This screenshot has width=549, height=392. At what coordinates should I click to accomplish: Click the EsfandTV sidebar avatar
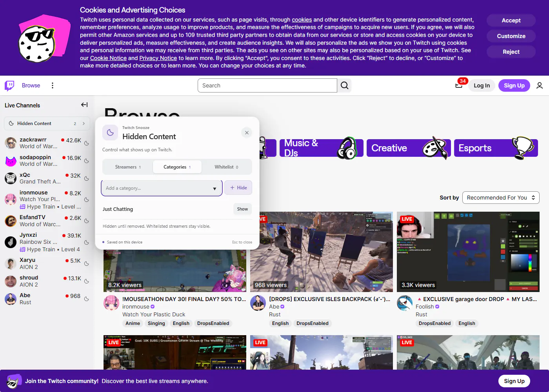11,221
